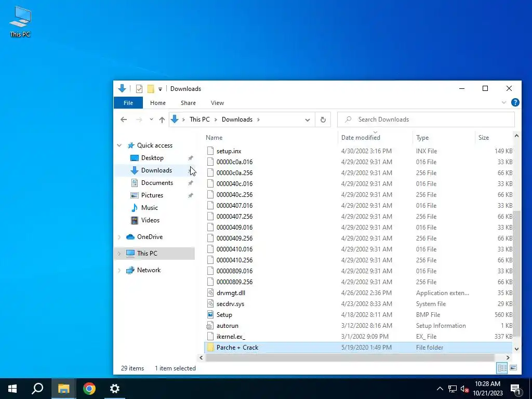
Task: Select the drvmgt.dll file icon
Action: click(210, 293)
